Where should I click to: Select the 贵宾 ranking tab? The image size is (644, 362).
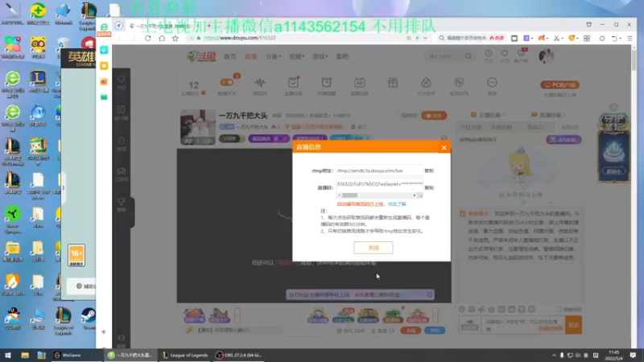(535, 127)
